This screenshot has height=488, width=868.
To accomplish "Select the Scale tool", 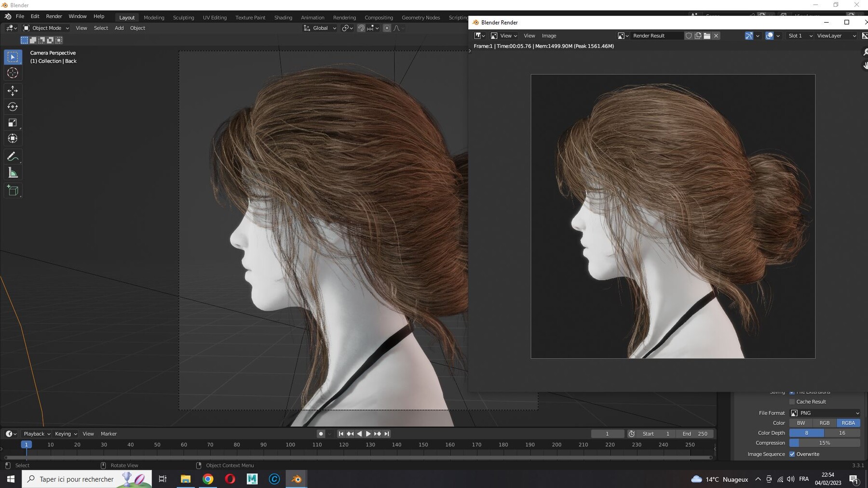I will (x=13, y=122).
